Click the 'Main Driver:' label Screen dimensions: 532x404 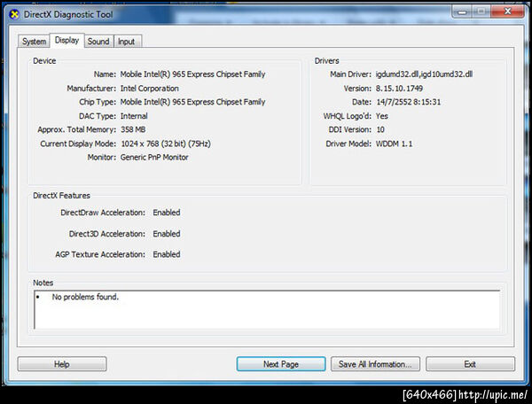tap(351, 74)
